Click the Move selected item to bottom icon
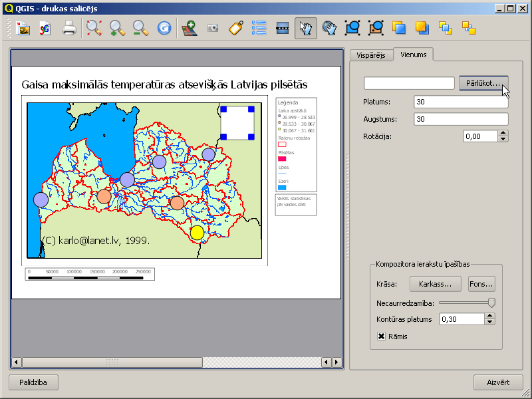This screenshot has width=532, height=399. coord(469,28)
